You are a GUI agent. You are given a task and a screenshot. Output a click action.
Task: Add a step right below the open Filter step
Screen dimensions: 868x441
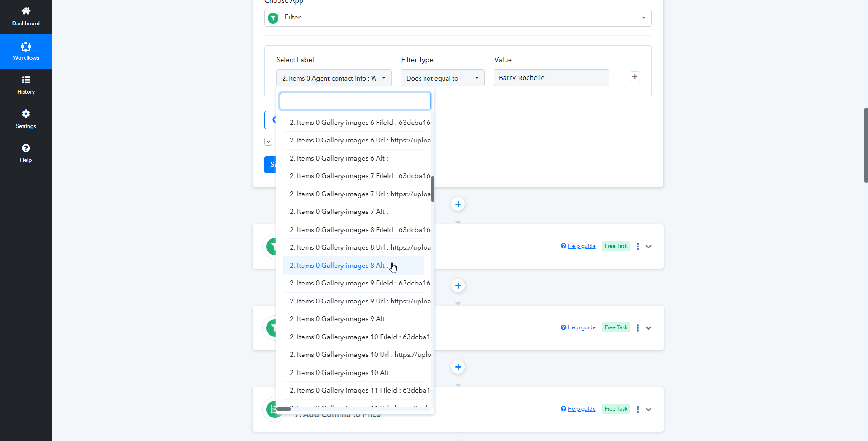pos(458,204)
